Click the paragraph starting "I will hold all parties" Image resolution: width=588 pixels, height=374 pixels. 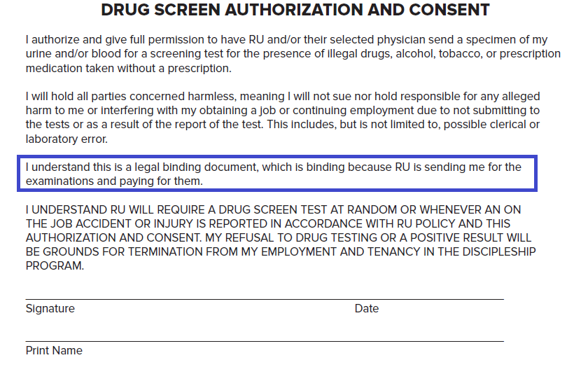click(x=282, y=118)
